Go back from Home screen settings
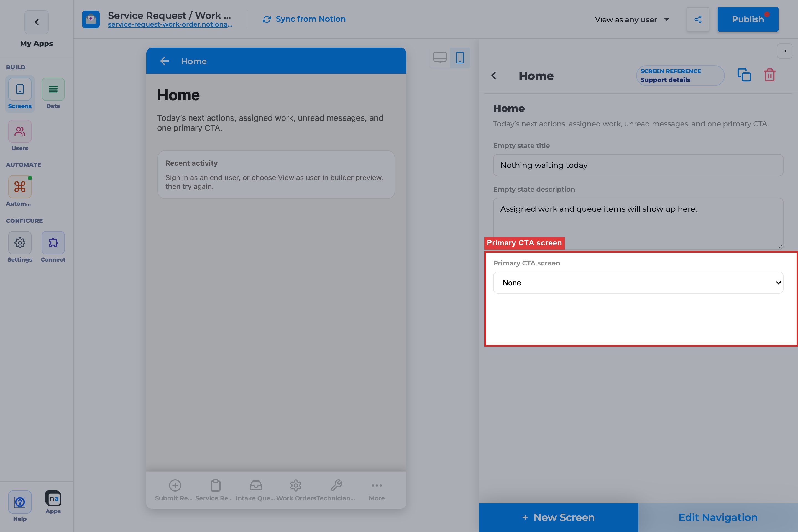 (494, 76)
